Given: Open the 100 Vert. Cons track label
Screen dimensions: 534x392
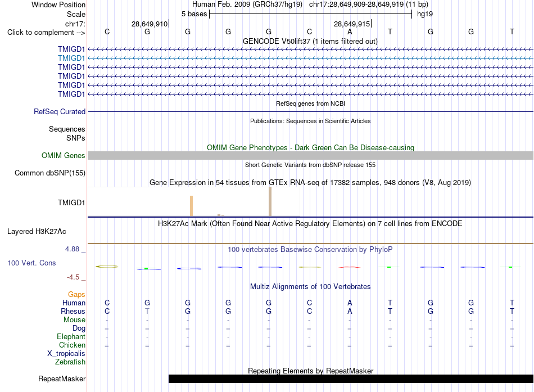Looking at the screenshot, I should tap(31, 263).
